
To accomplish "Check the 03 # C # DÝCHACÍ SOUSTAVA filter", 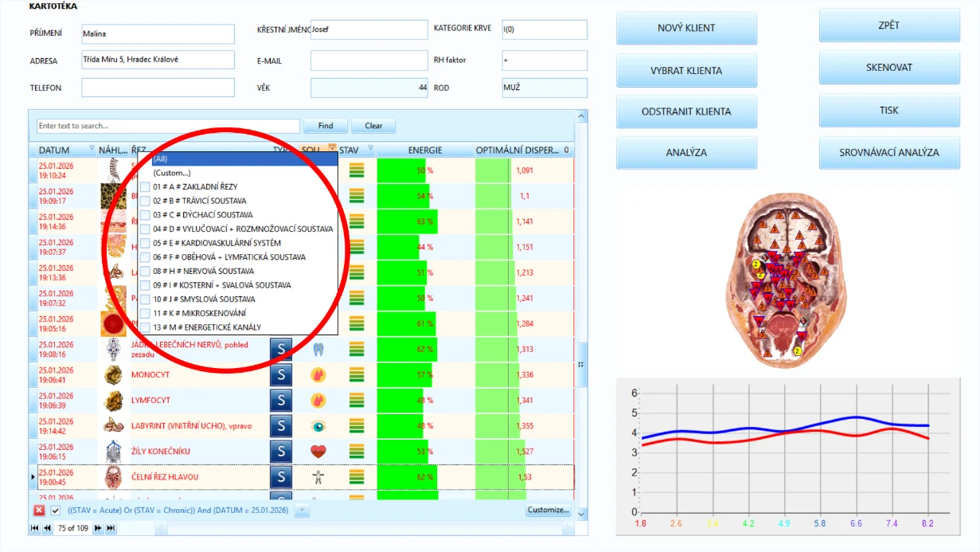I will [145, 215].
